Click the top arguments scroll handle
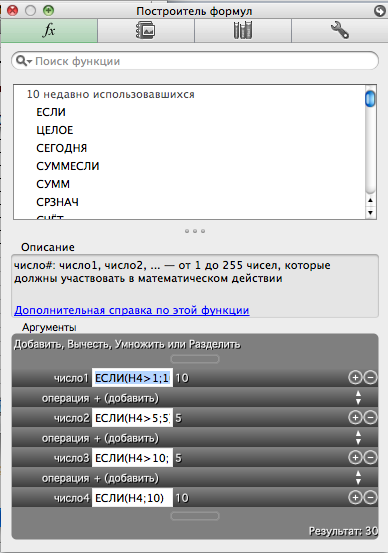Screen dimensions: 388x553 [195, 359]
